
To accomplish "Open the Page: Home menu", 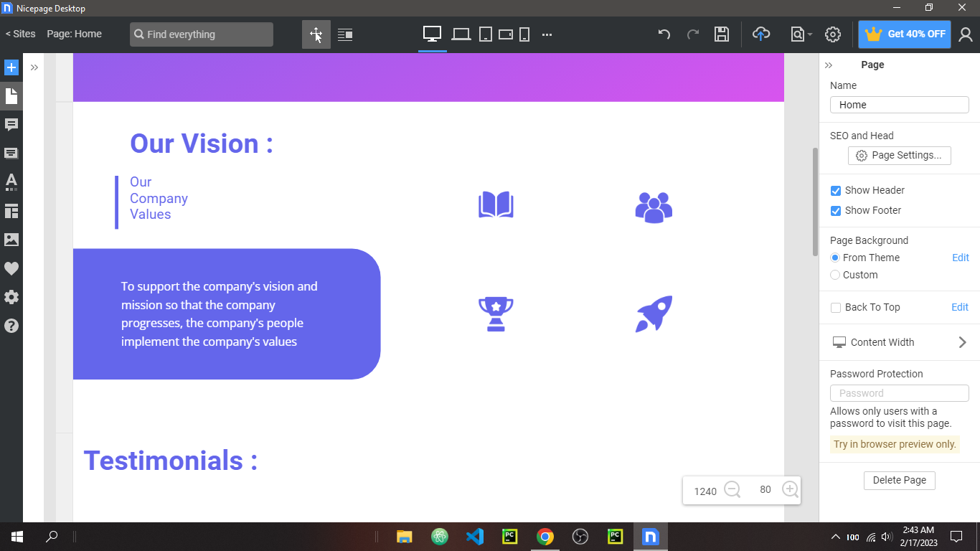I will (75, 33).
